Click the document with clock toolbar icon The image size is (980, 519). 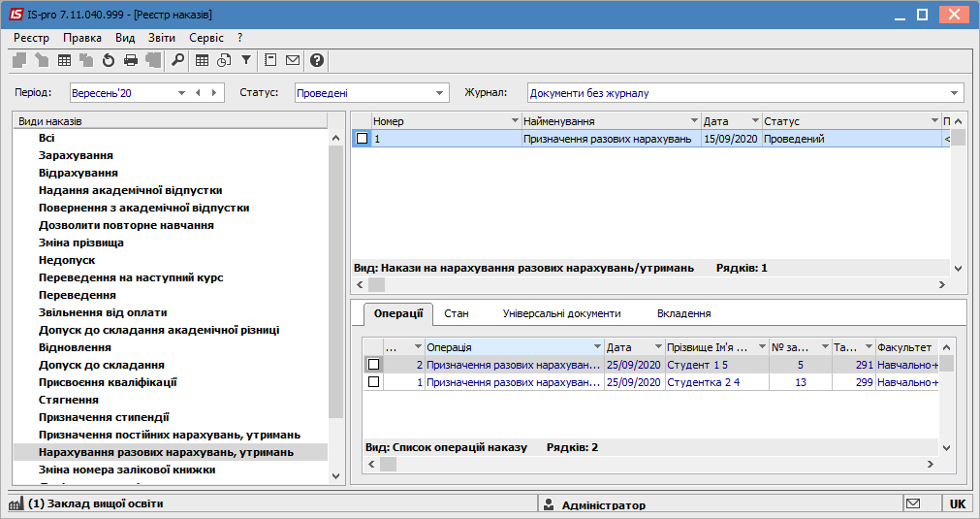[x=224, y=60]
